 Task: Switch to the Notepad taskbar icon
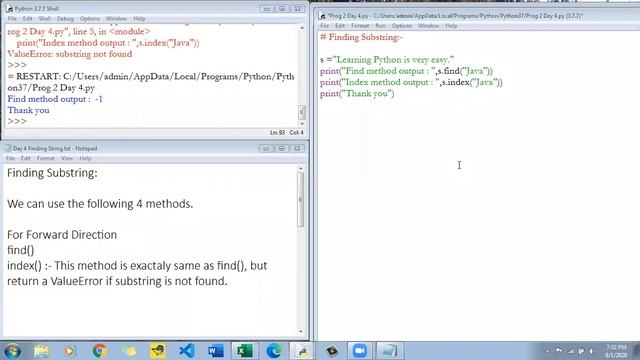point(389,351)
